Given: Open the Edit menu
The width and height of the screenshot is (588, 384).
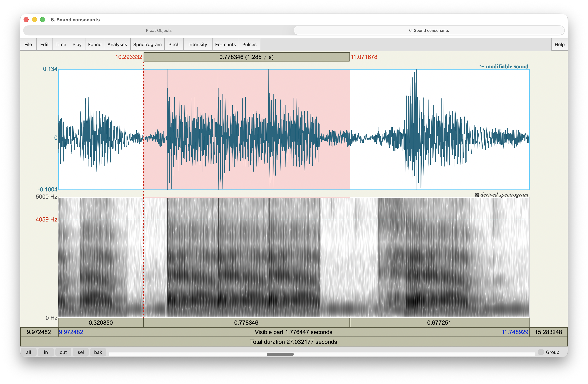Looking at the screenshot, I should 45,45.
